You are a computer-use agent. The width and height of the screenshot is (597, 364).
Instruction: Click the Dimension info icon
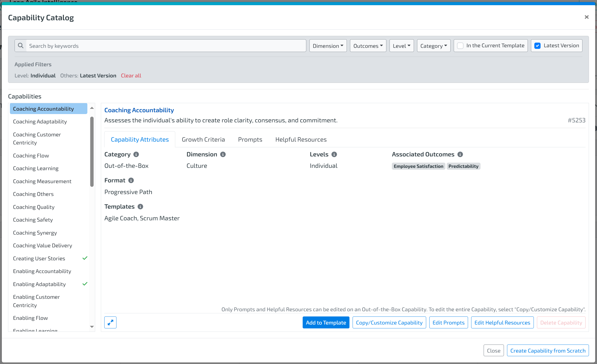click(223, 154)
